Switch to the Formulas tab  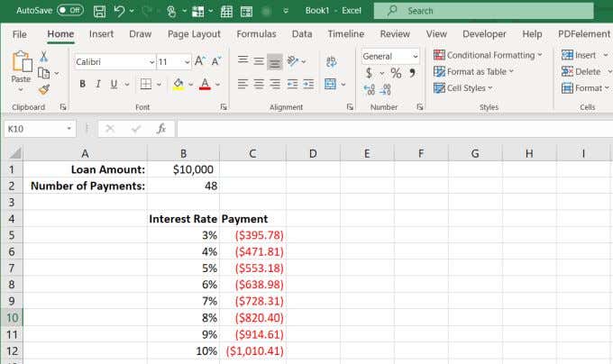256,34
